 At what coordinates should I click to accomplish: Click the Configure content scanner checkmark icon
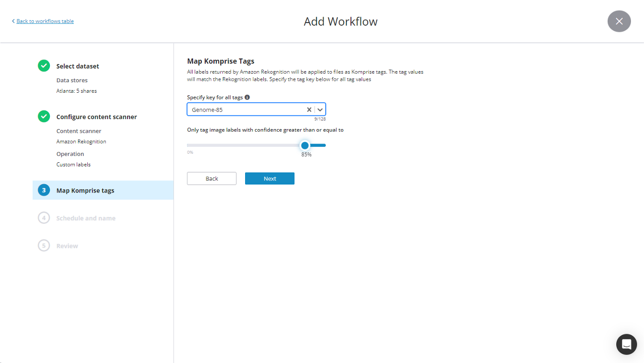pyautogui.click(x=44, y=116)
